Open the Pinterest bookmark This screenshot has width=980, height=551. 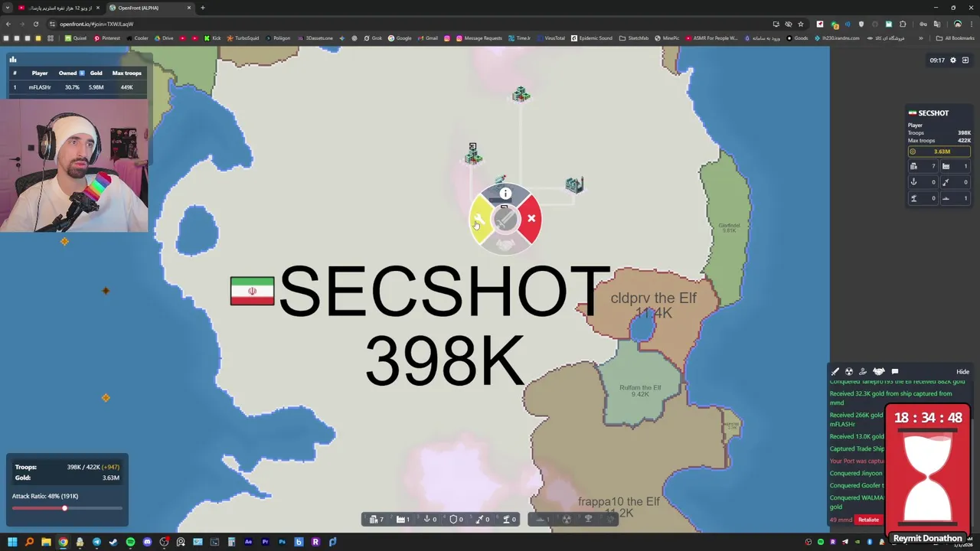coord(106,38)
